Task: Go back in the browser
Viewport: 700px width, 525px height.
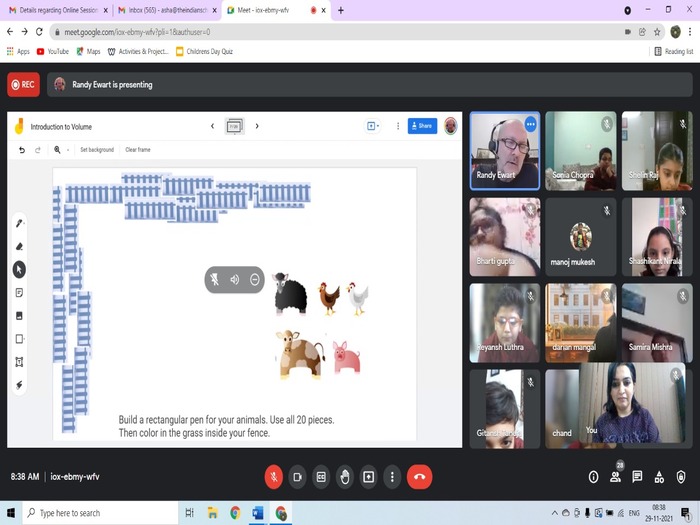Action: (x=10, y=32)
